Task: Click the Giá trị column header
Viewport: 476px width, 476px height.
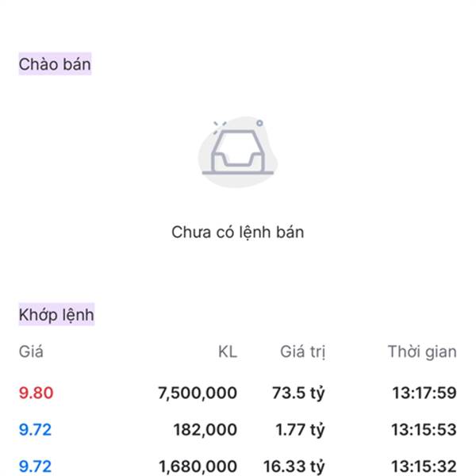Action: coord(303,352)
